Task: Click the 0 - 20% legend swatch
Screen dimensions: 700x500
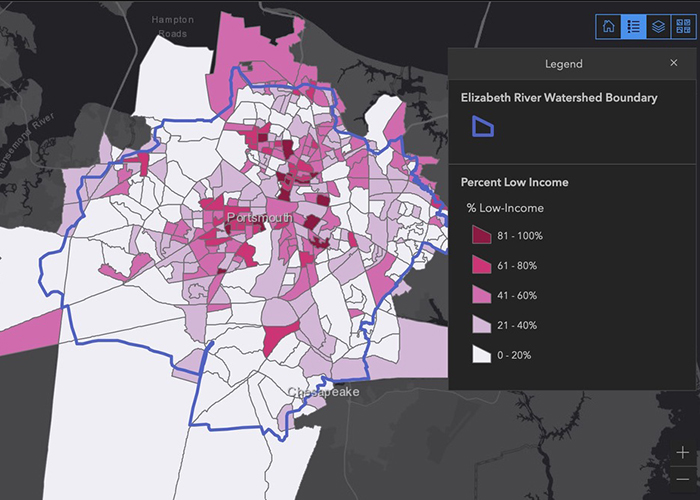Action: coord(483,355)
